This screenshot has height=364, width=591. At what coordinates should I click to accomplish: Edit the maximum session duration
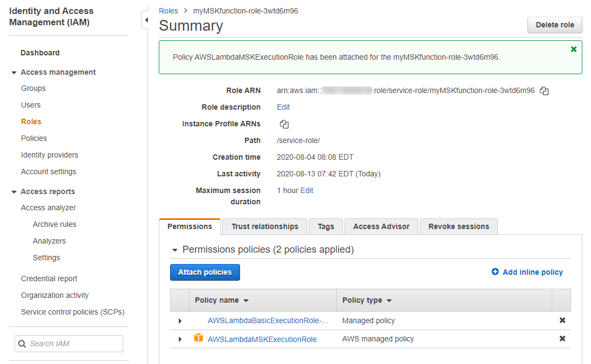[307, 190]
